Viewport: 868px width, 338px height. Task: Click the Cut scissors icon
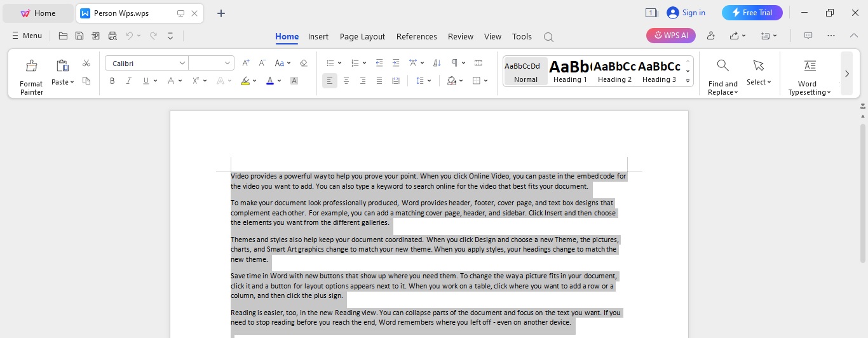pyautogui.click(x=86, y=63)
